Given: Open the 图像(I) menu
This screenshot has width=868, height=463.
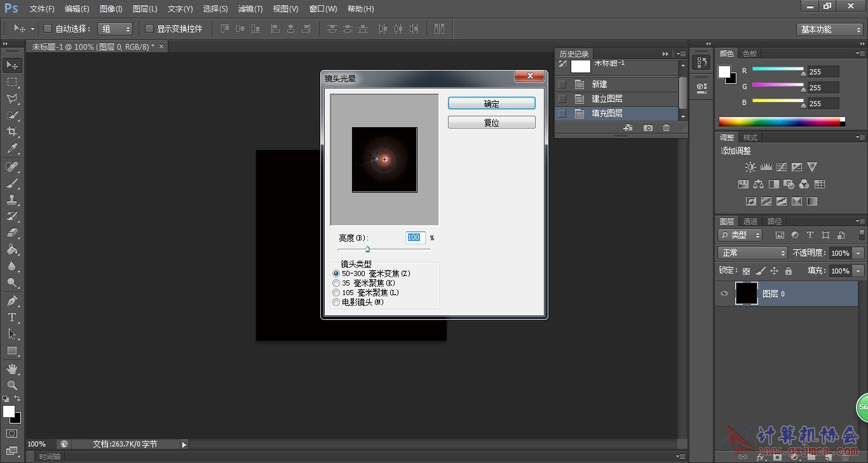Looking at the screenshot, I should [x=111, y=9].
